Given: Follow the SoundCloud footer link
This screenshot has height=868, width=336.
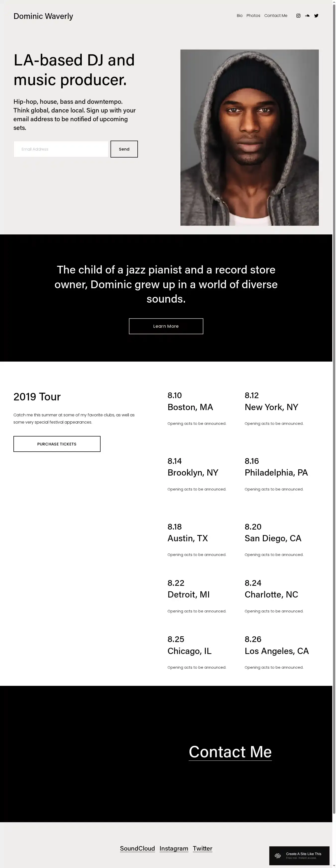Looking at the screenshot, I should click(137, 848).
